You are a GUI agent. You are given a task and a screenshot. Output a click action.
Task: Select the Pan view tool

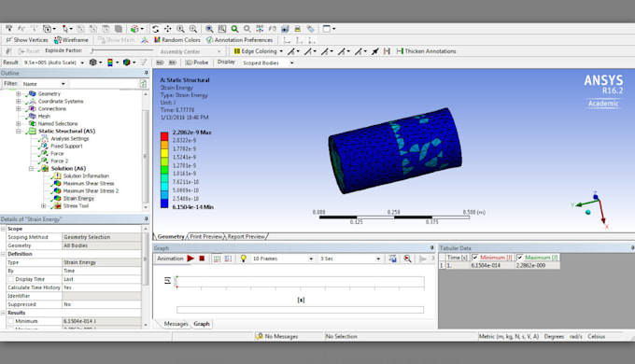click(168, 29)
